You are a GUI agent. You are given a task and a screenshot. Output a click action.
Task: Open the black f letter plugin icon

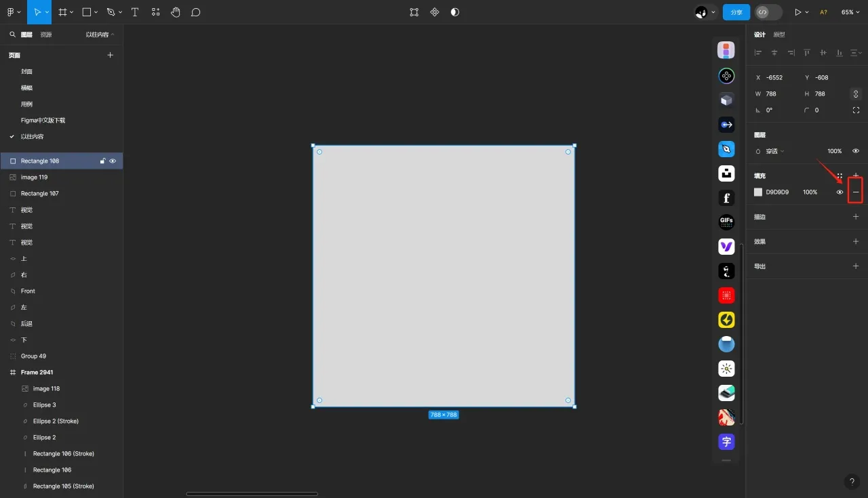point(726,198)
